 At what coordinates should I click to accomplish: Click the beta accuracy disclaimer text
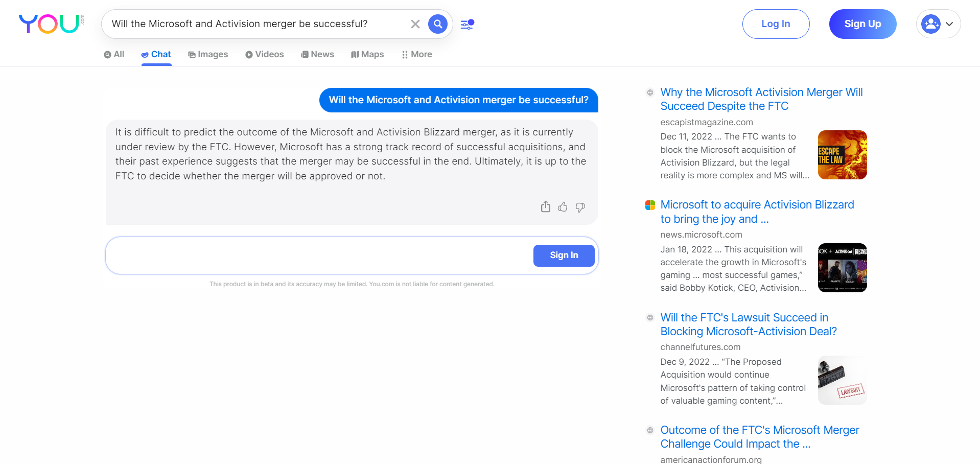coord(352,284)
